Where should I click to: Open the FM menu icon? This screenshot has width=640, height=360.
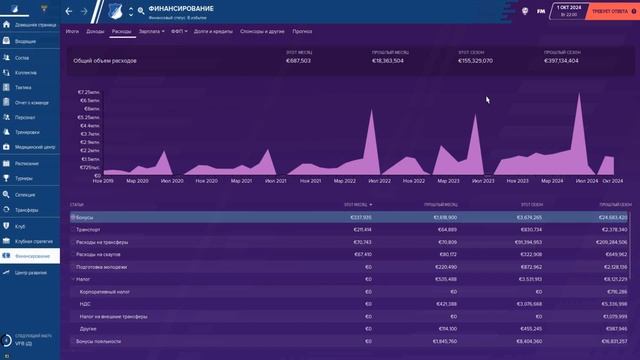pyautogui.click(x=541, y=11)
